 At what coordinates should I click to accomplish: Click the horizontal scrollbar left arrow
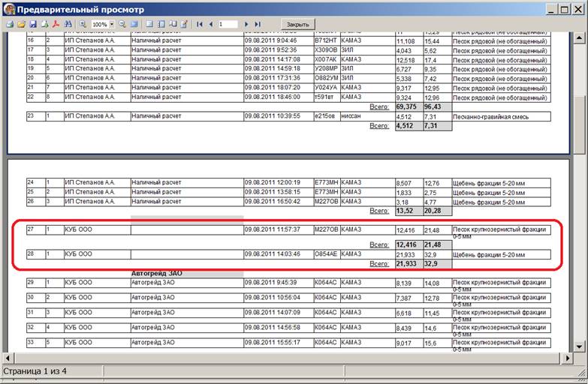click(8, 358)
